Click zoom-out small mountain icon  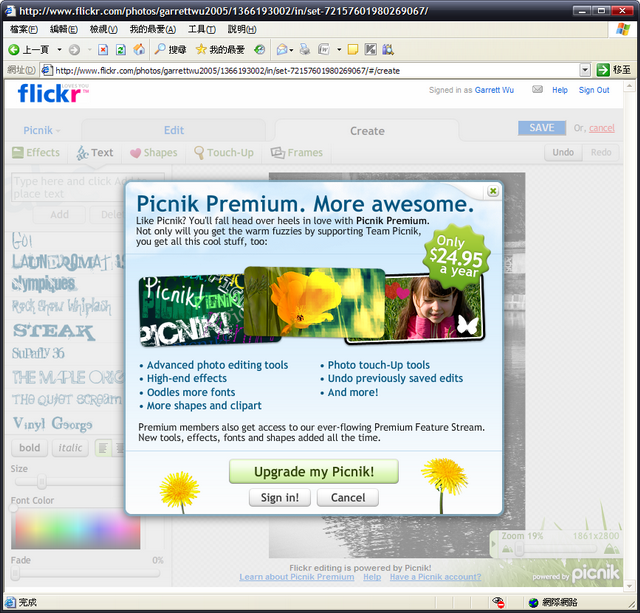pyautogui.click(x=507, y=549)
